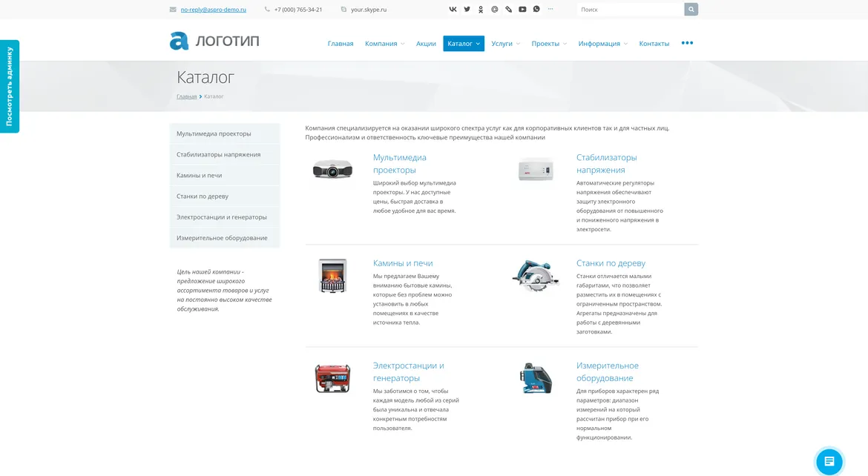Screen dimensions: 868x476
Task: Open the VK social network icon
Action: point(453,10)
